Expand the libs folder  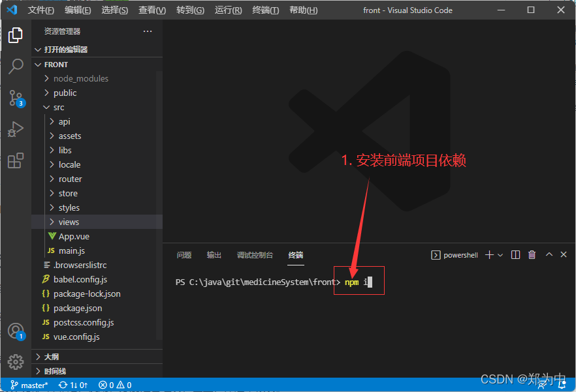tap(97, 150)
